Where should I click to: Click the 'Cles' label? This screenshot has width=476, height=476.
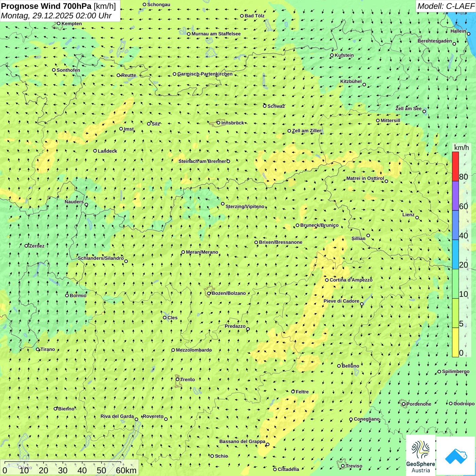point(172,318)
